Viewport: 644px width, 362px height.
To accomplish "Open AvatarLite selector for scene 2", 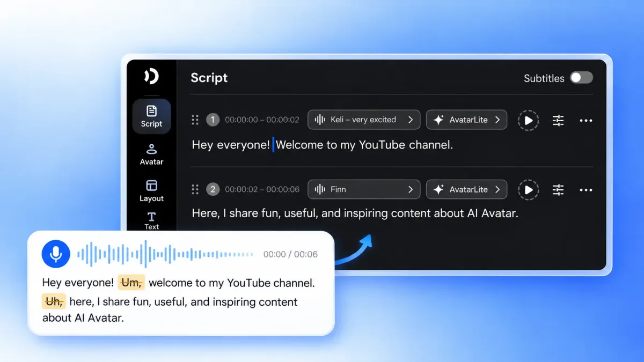I will [x=466, y=189].
